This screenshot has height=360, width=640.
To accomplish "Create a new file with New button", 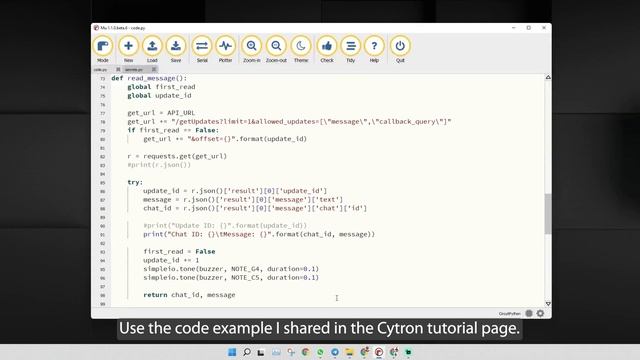I will [128, 49].
